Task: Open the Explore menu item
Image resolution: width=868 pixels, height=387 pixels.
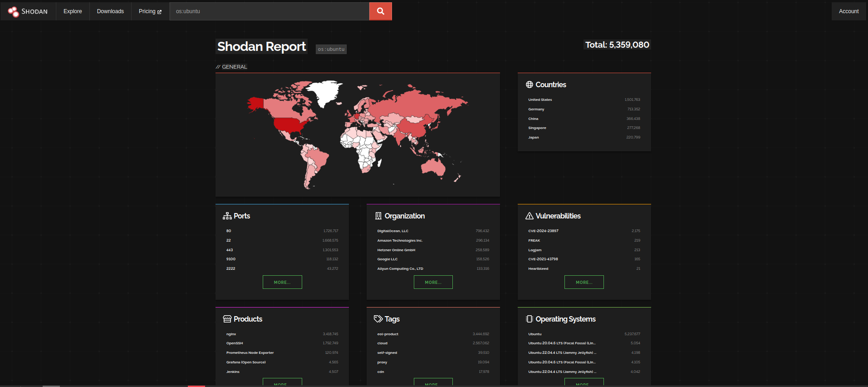Action: (73, 11)
